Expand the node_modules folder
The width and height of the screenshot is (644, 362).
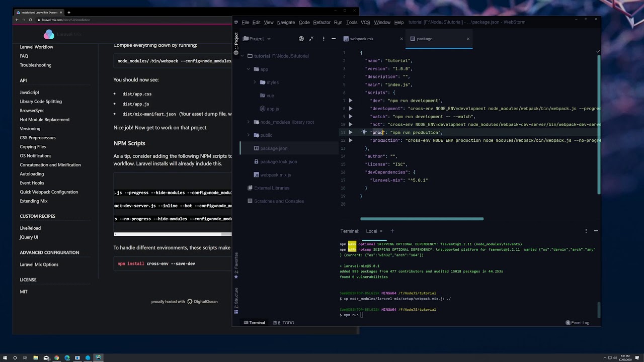pyautogui.click(x=248, y=122)
